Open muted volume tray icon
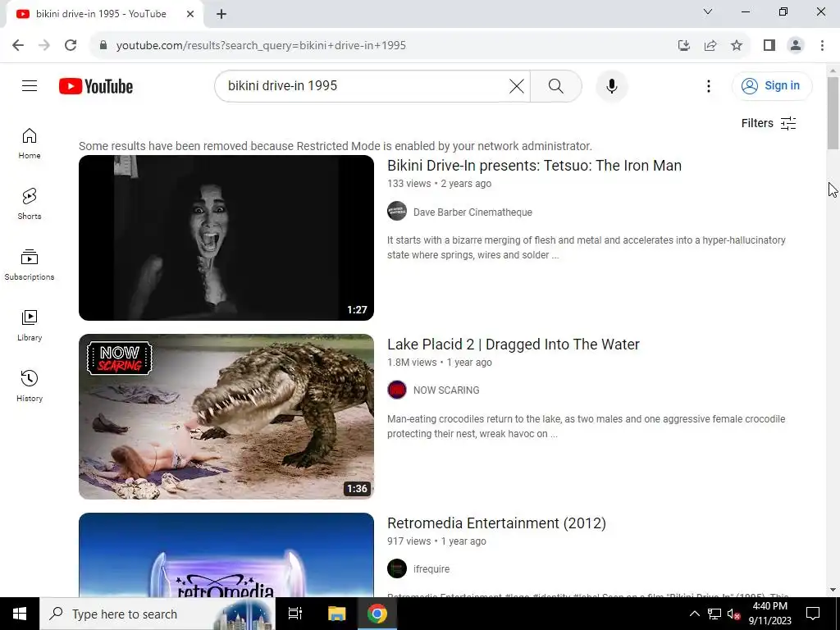This screenshot has width=840, height=630. tap(733, 614)
